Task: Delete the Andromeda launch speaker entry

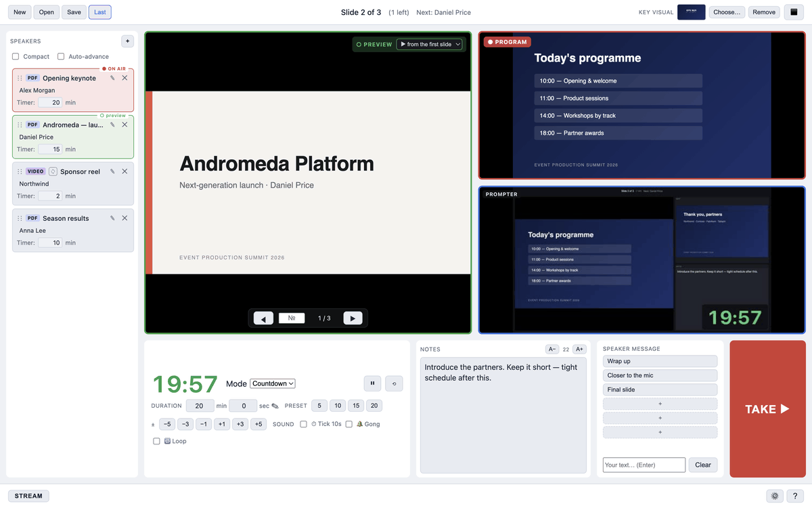Action: point(125,125)
